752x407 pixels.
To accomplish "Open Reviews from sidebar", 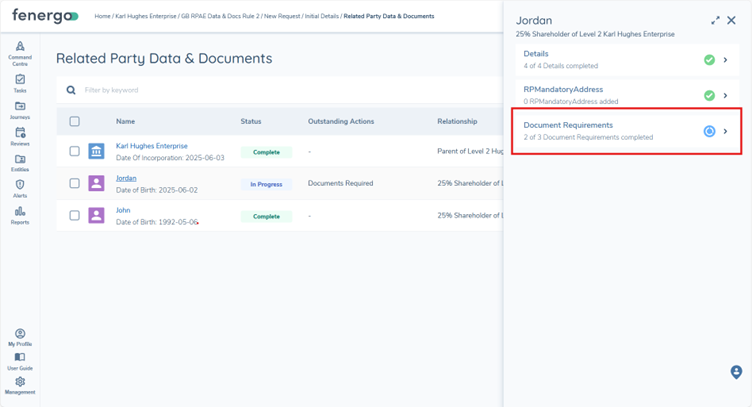I will pyautogui.click(x=20, y=135).
